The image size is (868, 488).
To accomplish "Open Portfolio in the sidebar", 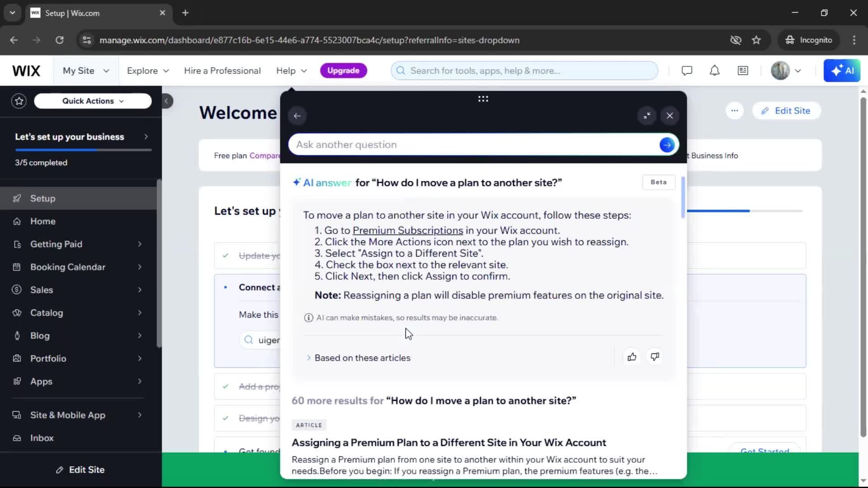I will 78,358.
